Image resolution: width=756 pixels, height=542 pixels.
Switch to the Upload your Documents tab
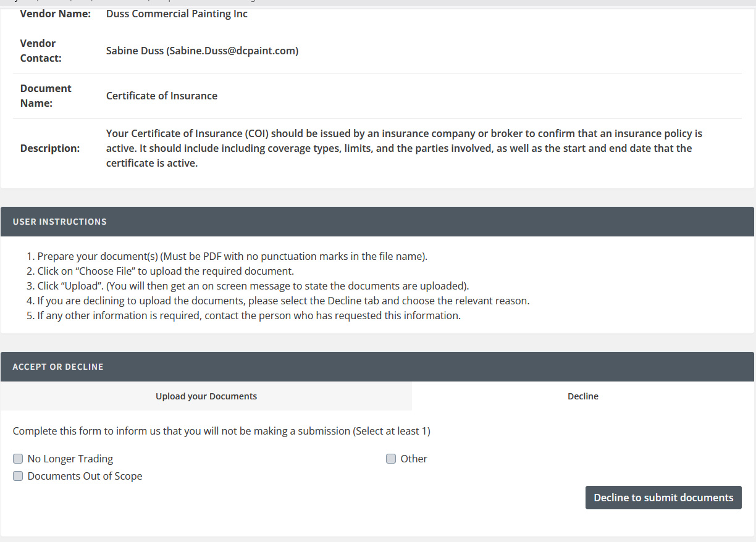coord(206,396)
